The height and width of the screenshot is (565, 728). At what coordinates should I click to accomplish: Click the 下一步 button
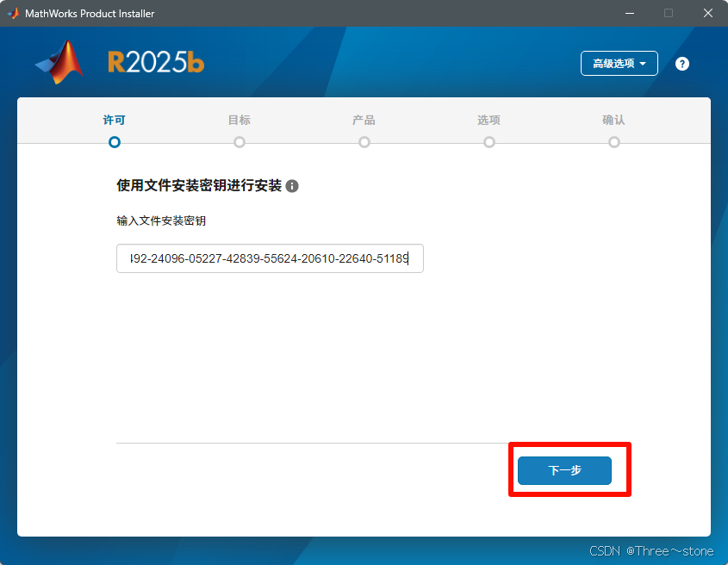click(x=564, y=470)
